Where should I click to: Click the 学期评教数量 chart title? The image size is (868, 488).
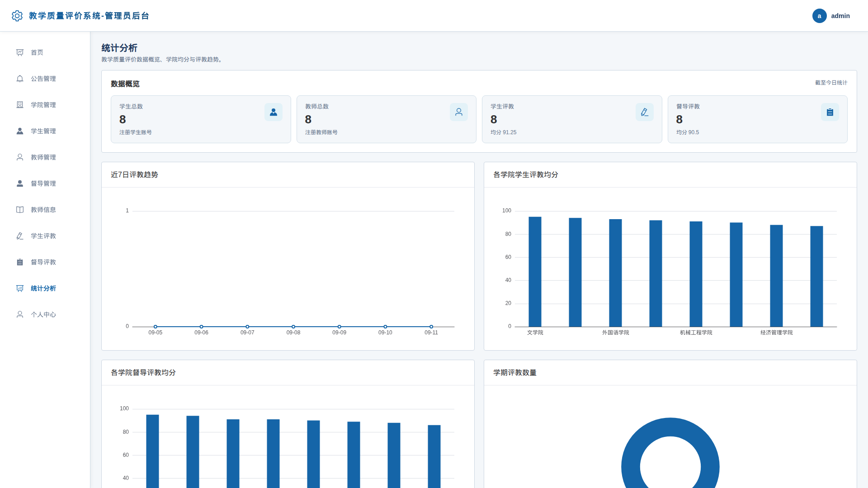pos(515,373)
